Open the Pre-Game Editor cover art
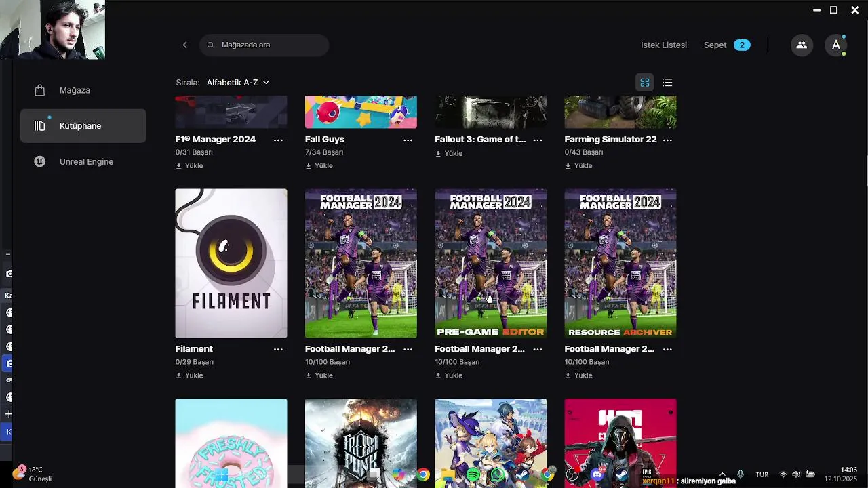This screenshot has width=868, height=488. click(x=490, y=264)
